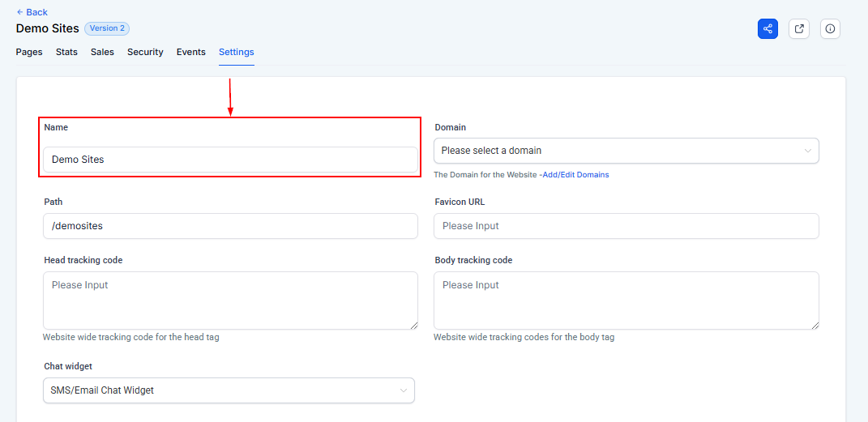Click the Back arrow link
Screen dimensions: 868x422
[x=32, y=12]
